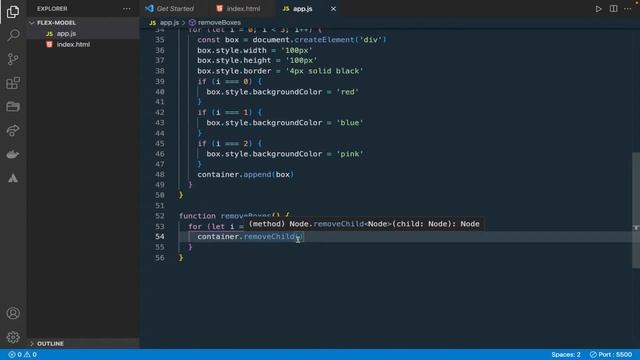The image size is (640, 360).
Task: Open the Live Share icon in activity bar
Action: pyautogui.click(x=13, y=131)
